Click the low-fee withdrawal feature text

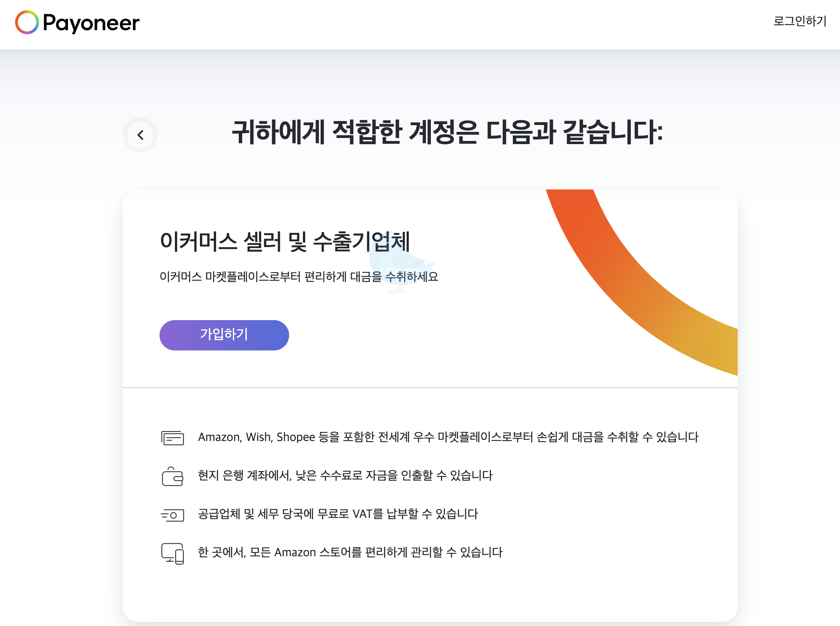click(x=345, y=476)
